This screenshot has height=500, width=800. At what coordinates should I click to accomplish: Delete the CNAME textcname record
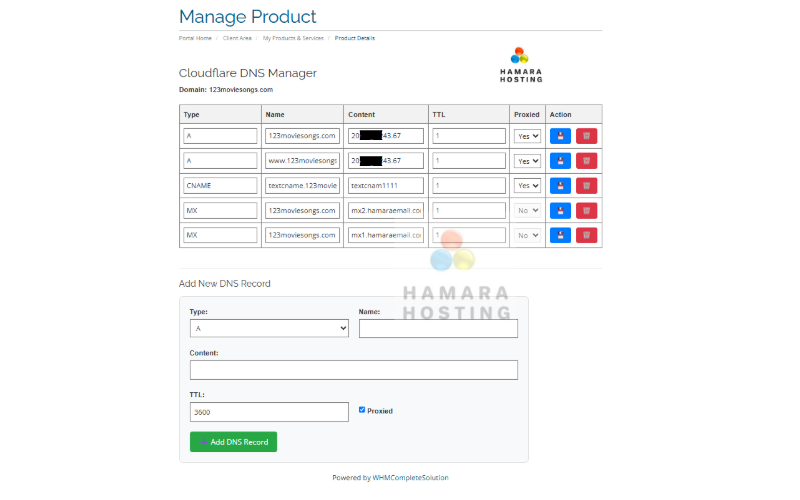(586, 186)
